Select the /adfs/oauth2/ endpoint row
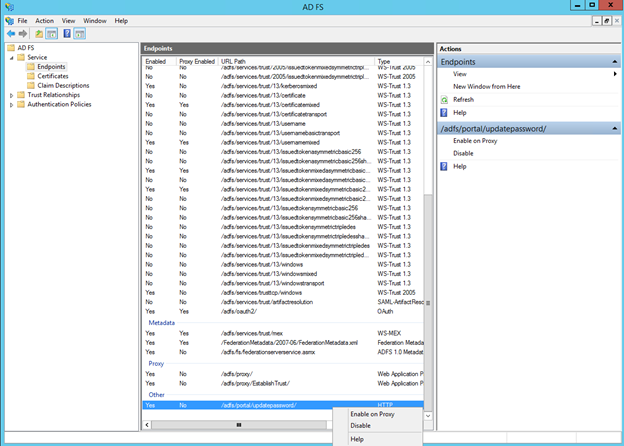624x446 pixels. pyautogui.click(x=283, y=312)
